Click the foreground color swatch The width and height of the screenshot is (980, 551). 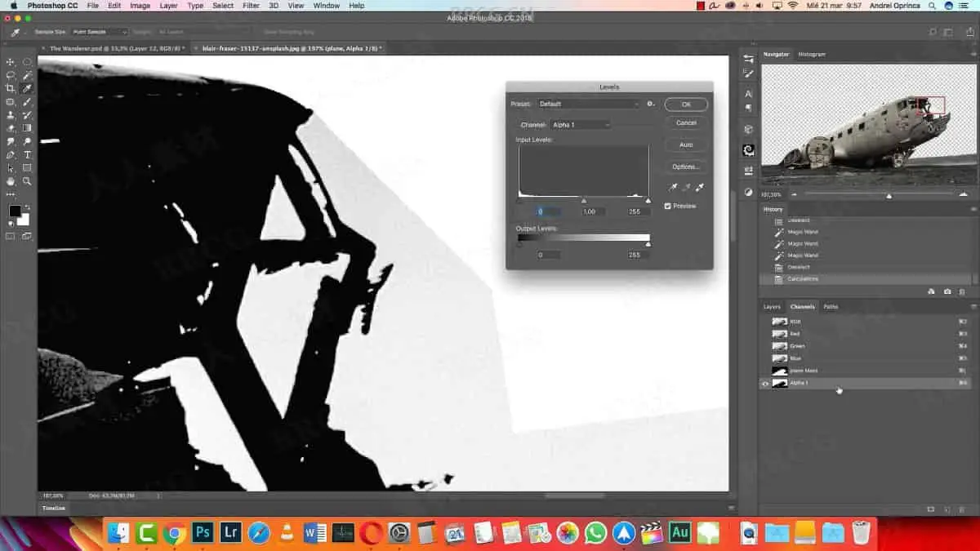point(15,211)
